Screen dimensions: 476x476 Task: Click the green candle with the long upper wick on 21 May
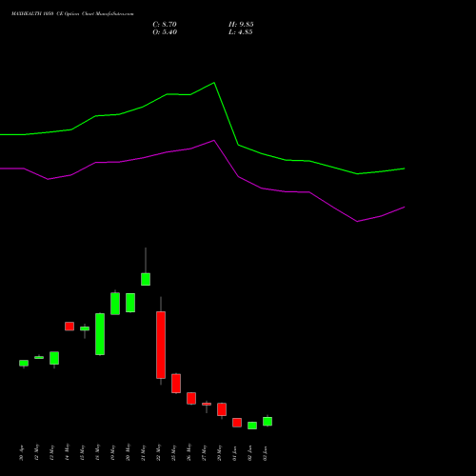coord(146,279)
